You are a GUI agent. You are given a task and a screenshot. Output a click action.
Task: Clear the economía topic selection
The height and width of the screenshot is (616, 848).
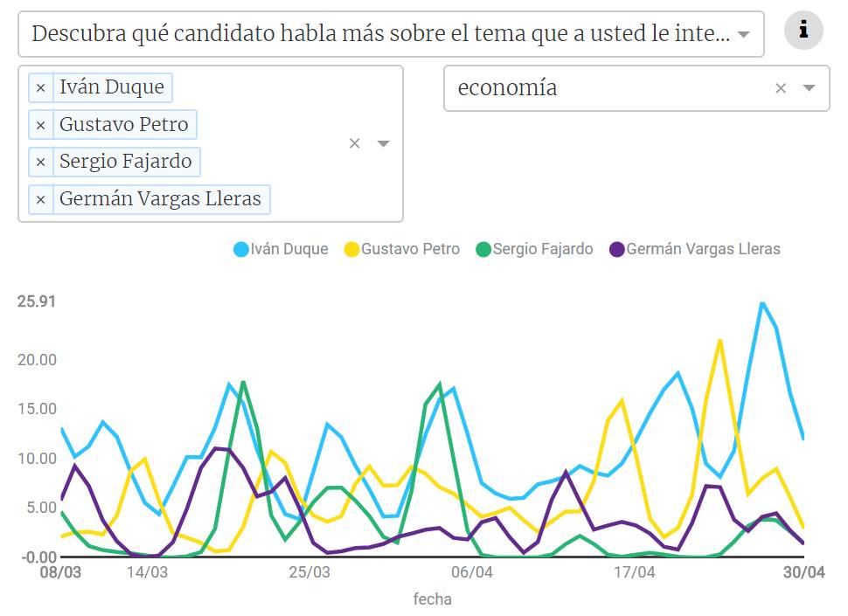coord(781,87)
